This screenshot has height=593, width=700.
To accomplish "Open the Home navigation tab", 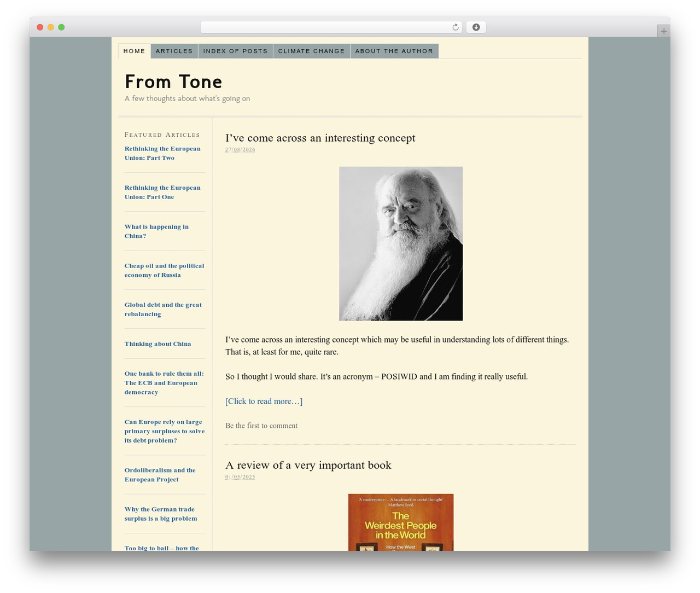I will coord(135,51).
